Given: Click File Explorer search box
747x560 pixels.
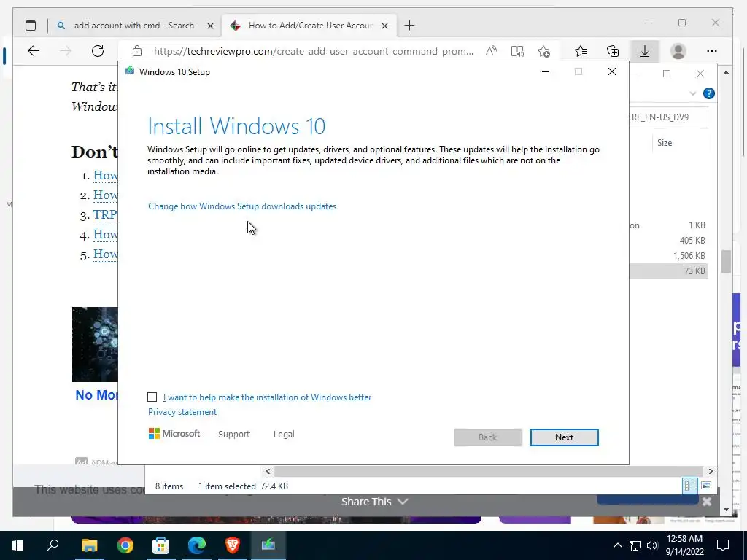Looking at the screenshot, I should [x=668, y=117].
